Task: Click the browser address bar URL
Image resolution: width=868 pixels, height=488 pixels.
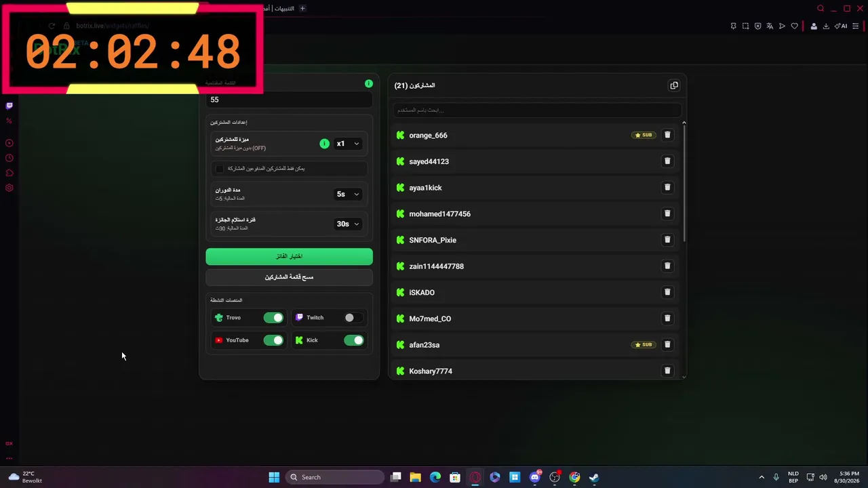Action: click(x=113, y=26)
